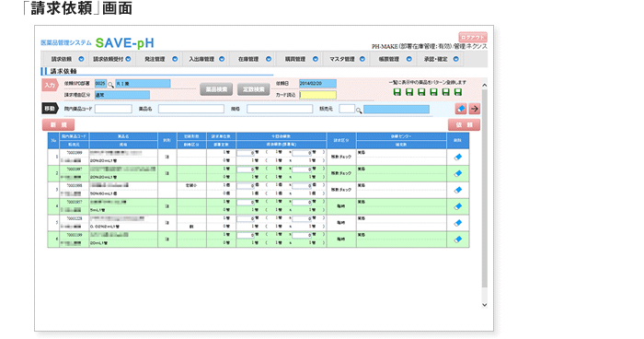The image size is (644, 339).
Task: Delete table row 6 with eraser icon
Action: tap(458, 239)
